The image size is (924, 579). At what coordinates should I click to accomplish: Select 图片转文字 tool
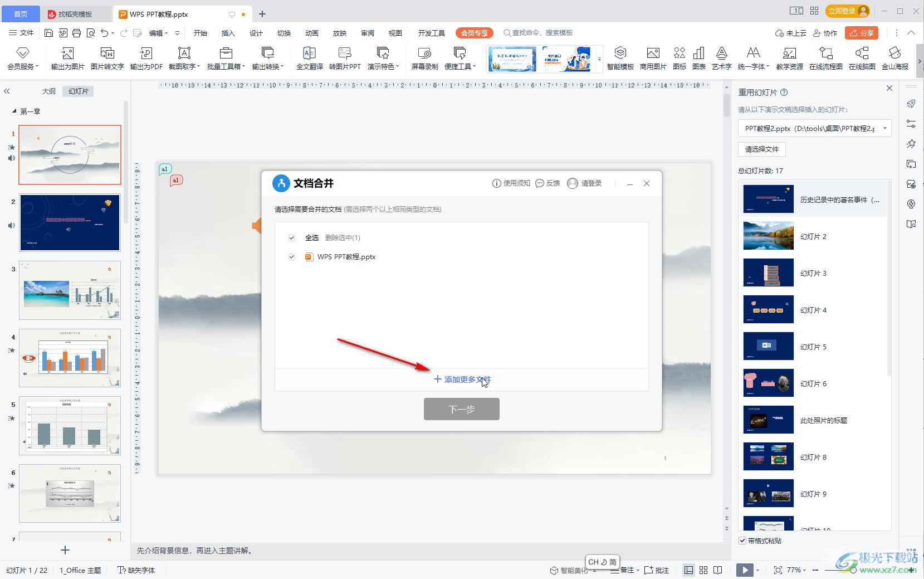coord(107,58)
